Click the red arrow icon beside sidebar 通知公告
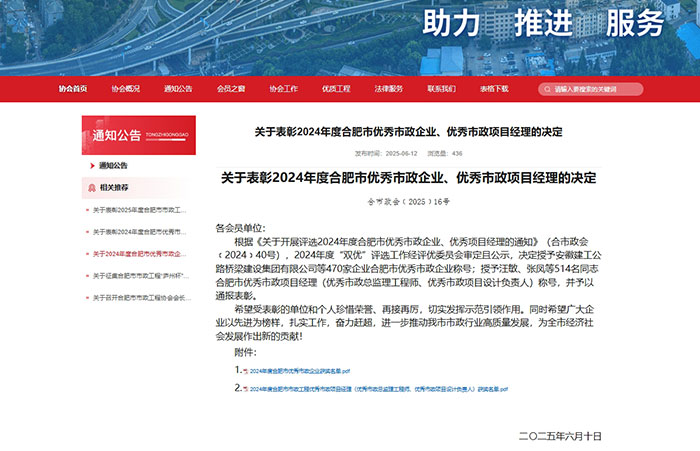 click(92, 166)
